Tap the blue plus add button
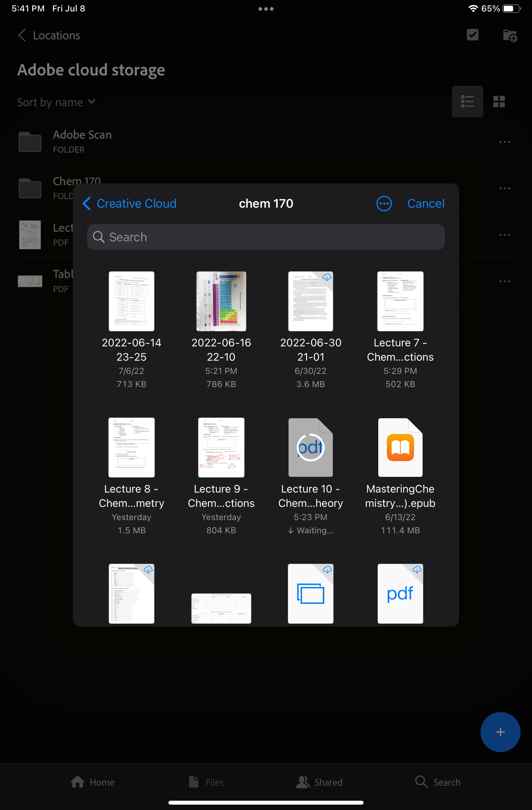This screenshot has height=810, width=532. click(x=500, y=732)
